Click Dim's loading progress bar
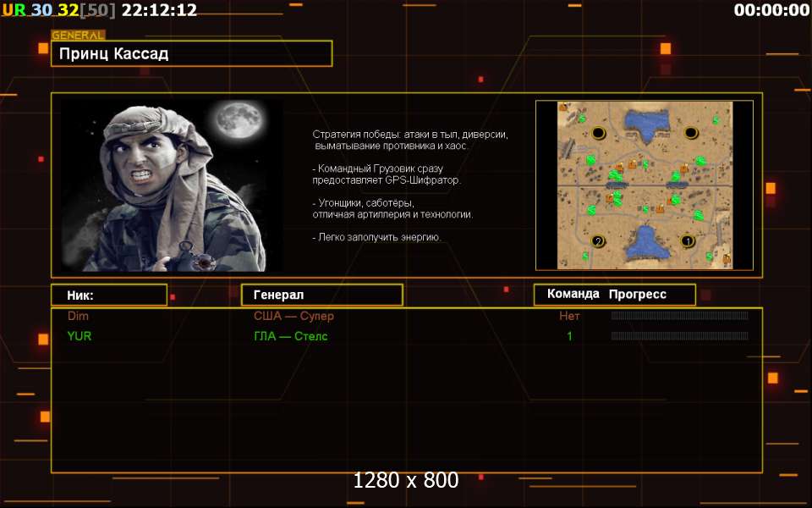Viewport: 812px width, 508px height. [679, 316]
